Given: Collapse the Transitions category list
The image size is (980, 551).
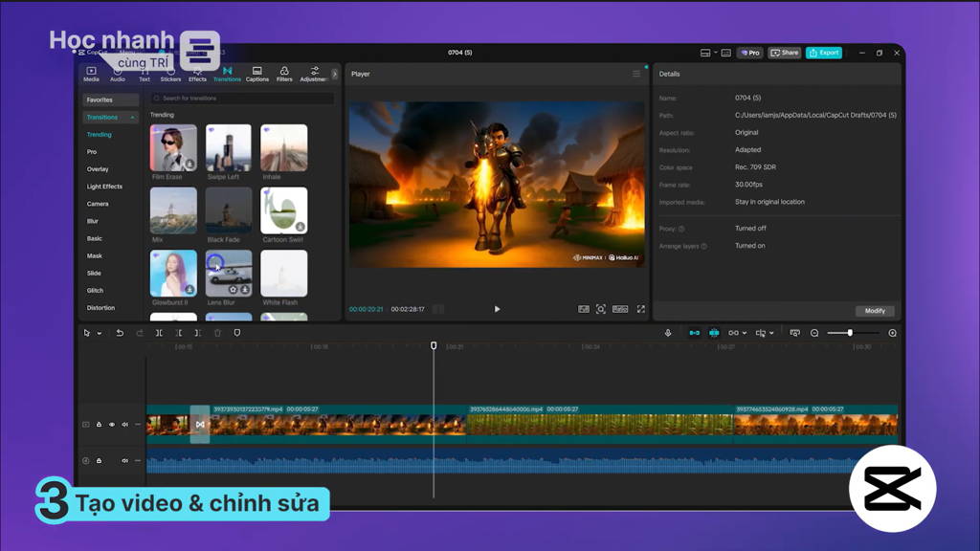Looking at the screenshot, I should [x=132, y=118].
